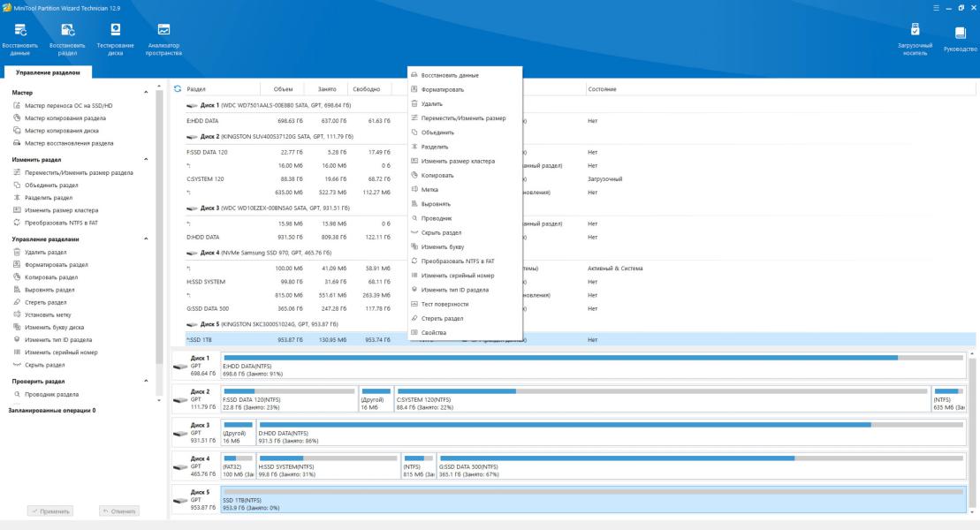980x530 pixels.
Task: Choose Разделить раздел in the sidebar
Action: [x=42, y=198]
